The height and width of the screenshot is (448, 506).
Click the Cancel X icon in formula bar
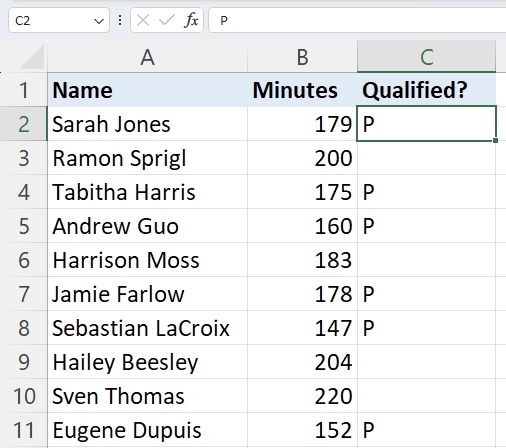coord(143,20)
